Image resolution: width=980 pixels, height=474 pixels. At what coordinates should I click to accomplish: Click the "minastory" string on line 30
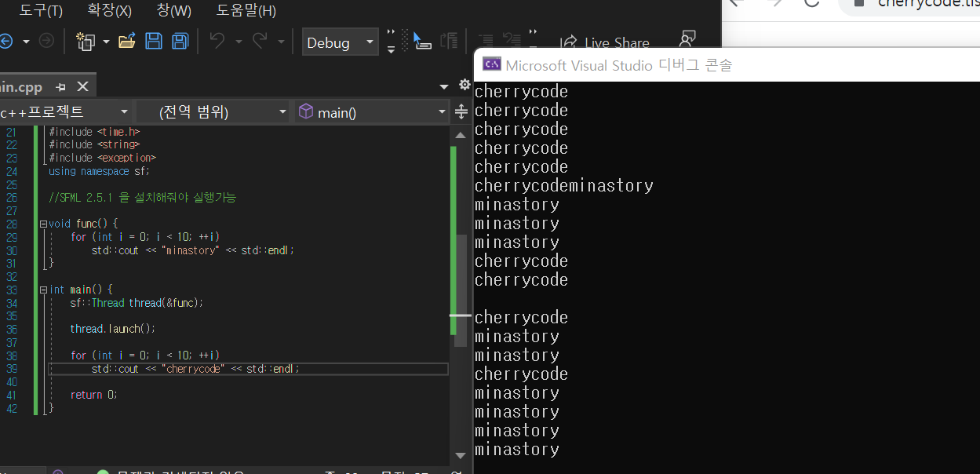pyautogui.click(x=191, y=250)
